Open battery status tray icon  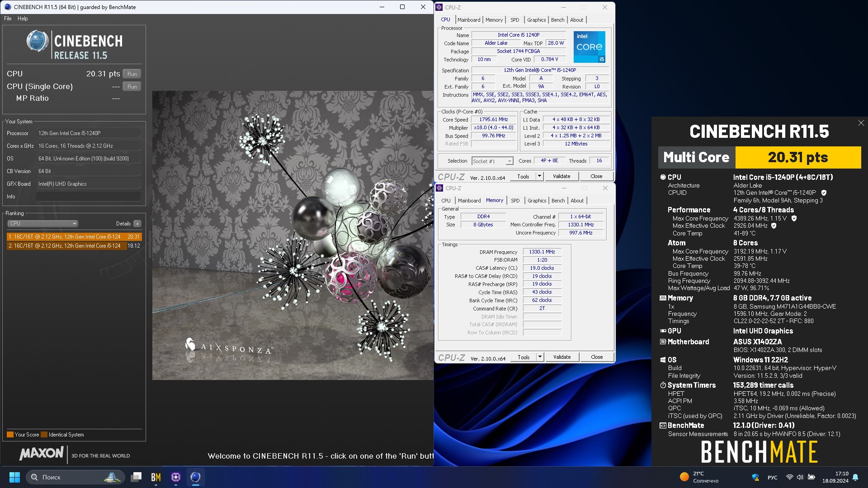(811, 477)
